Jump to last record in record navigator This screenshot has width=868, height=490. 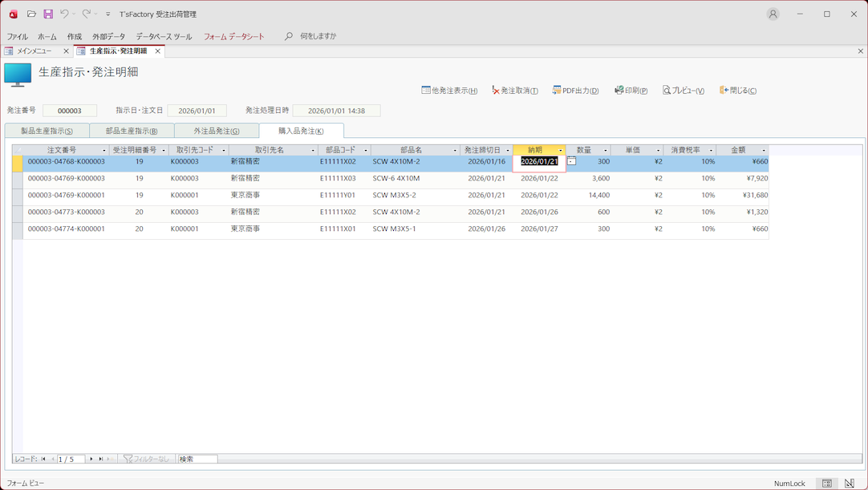pyautogui.click(x=100, y=460)
